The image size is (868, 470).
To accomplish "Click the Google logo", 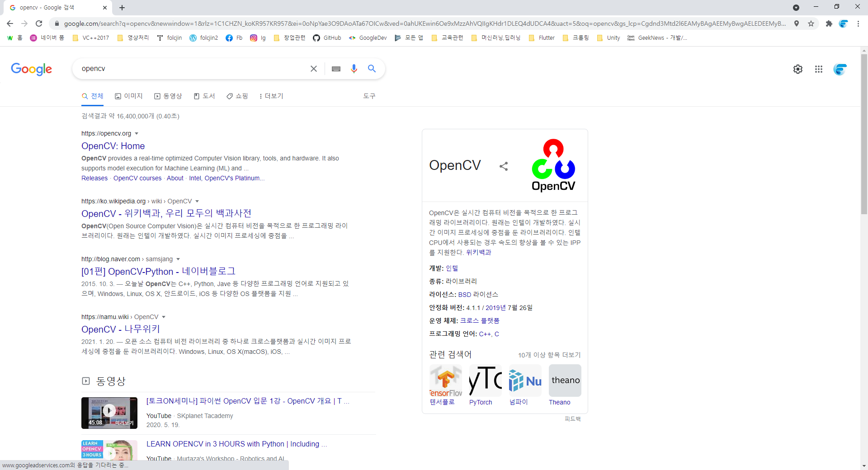I will 31,69.
